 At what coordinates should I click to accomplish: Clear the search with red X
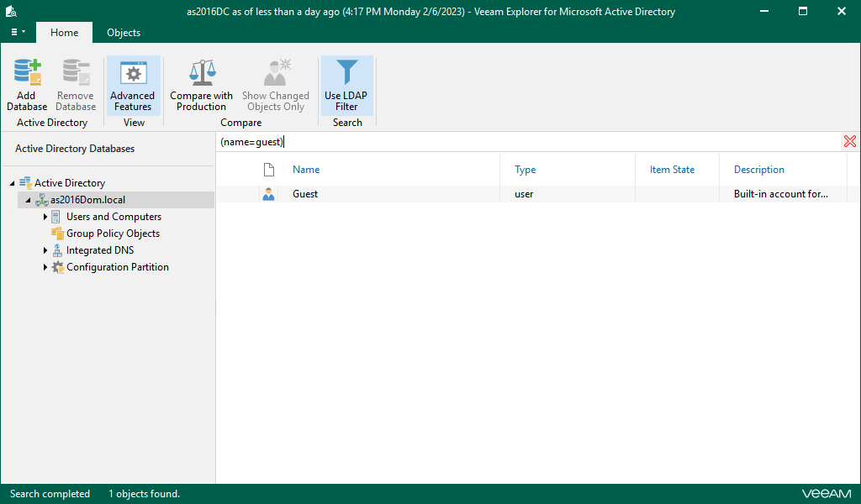click(x=850, y=141)
